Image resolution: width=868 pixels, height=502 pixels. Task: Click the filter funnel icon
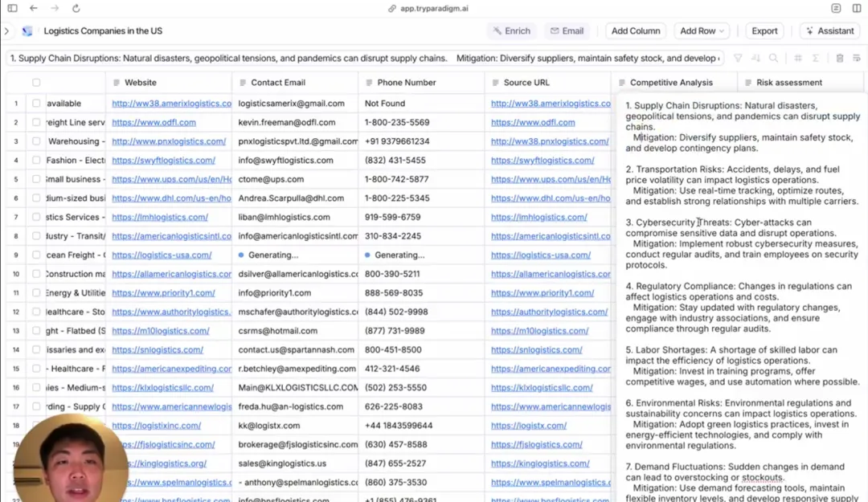(x=737, y=59)
